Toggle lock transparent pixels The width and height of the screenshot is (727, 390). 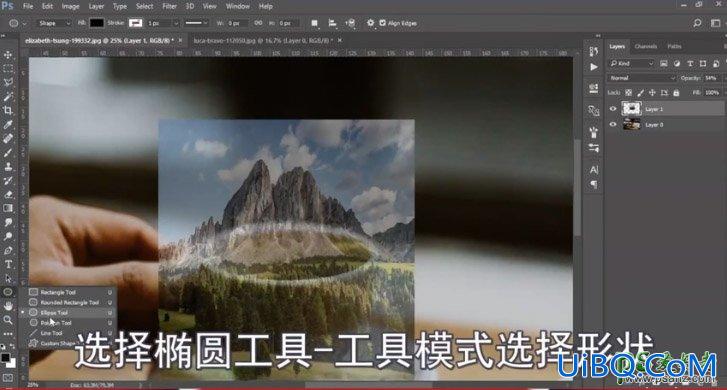(x=629, y=93)
